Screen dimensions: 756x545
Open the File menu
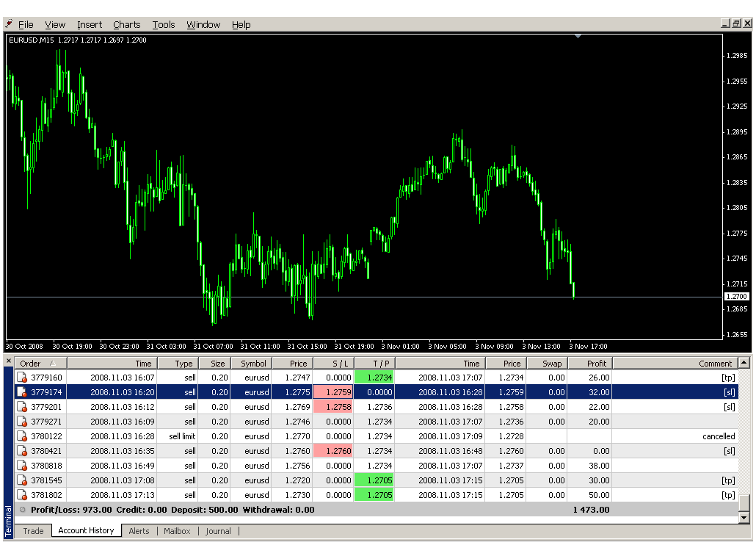26,25
